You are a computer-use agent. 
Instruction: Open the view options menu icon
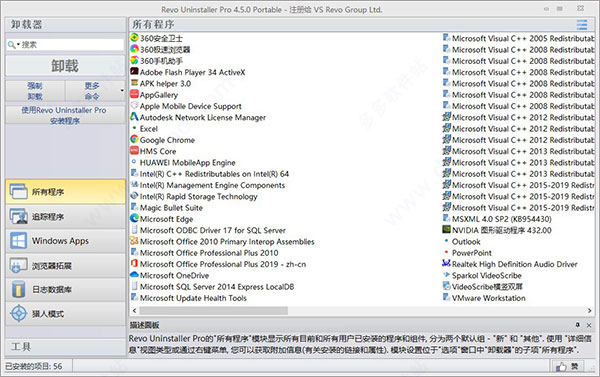tap(582, 24)
